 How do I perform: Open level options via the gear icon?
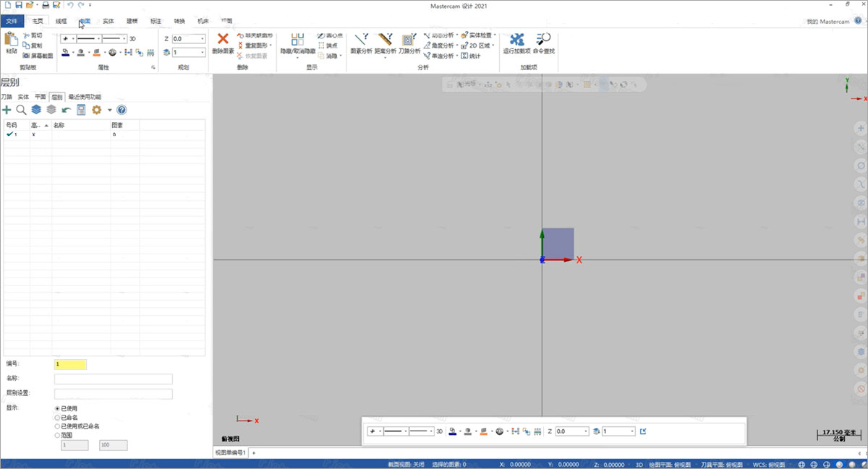(95, 110)
